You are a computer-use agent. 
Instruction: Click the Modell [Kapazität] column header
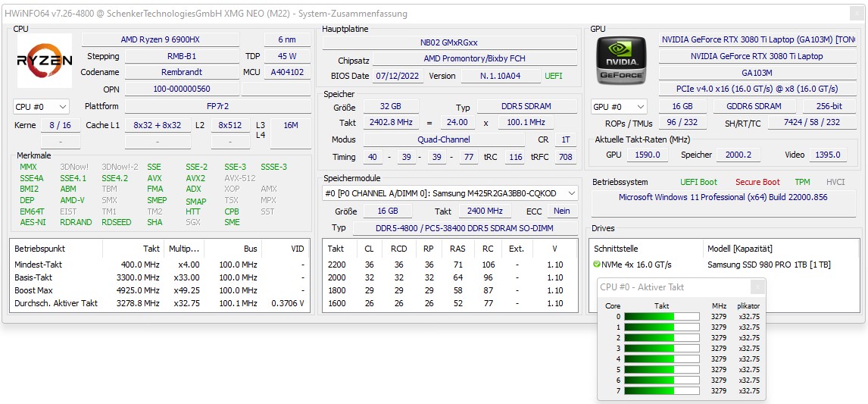[x=781, y=249]
